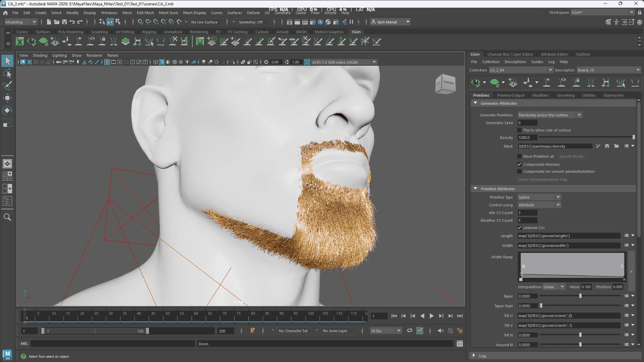The height and width of the screenshot is (362, 644).
Task: Activate the Paint Selection tool
Action: 7,85
